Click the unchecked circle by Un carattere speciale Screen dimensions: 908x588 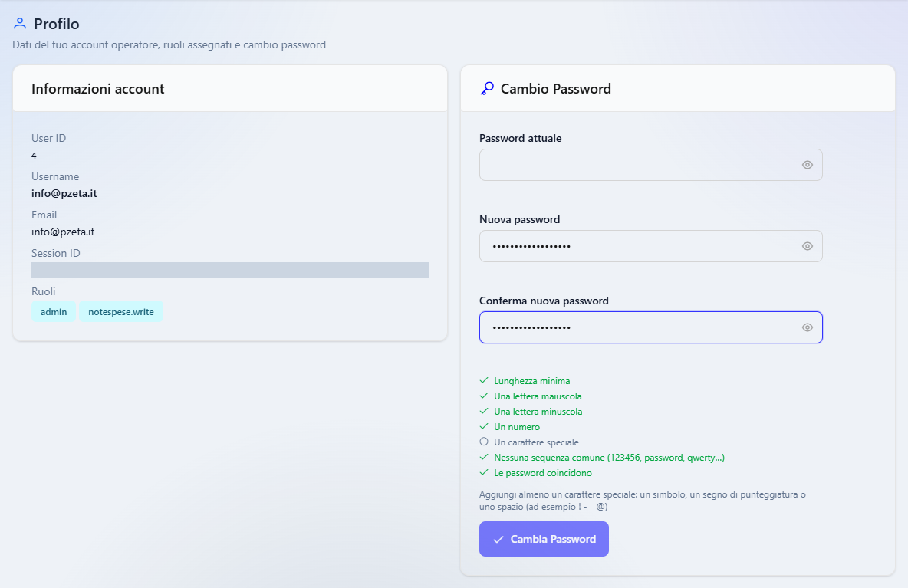tap(484, 442)
